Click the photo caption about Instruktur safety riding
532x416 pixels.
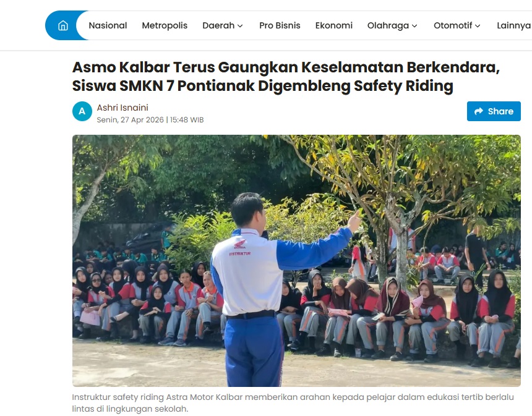pos(293,403)
